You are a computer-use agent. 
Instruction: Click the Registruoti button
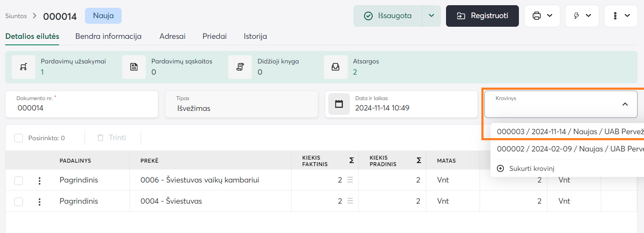tap(482, 16)
